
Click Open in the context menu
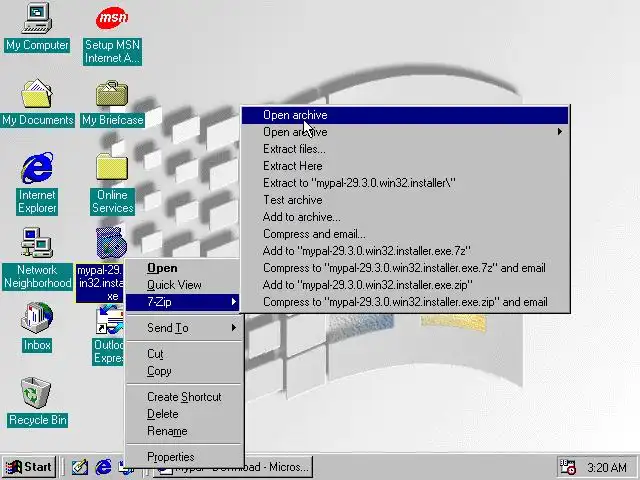(183, 268)
